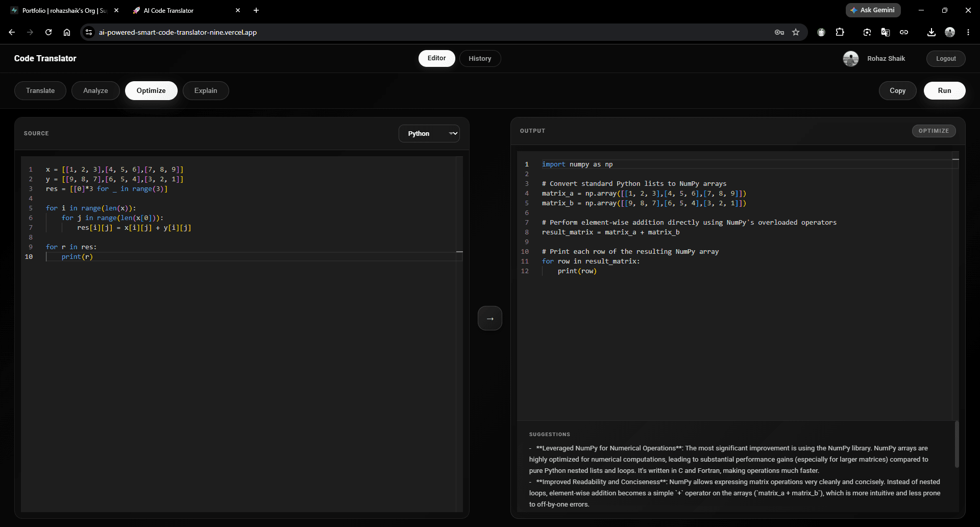Select Analyze mode
The image size is (980, 527).
click(x=95, y=90)
